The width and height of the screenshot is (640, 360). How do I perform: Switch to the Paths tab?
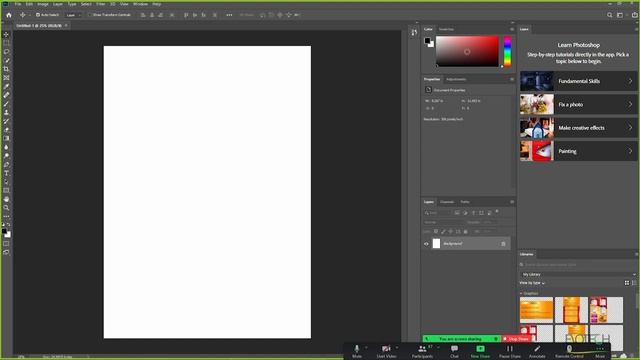point(465,202)
